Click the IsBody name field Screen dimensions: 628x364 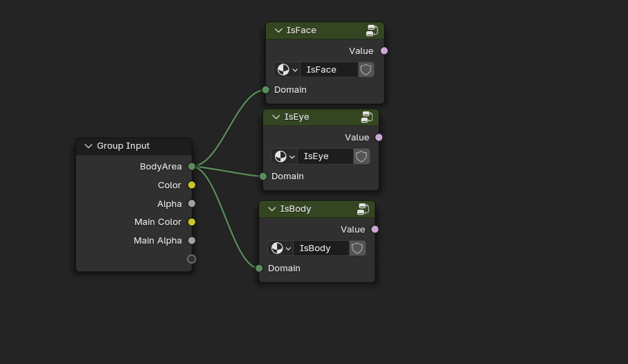click(321, 248)
